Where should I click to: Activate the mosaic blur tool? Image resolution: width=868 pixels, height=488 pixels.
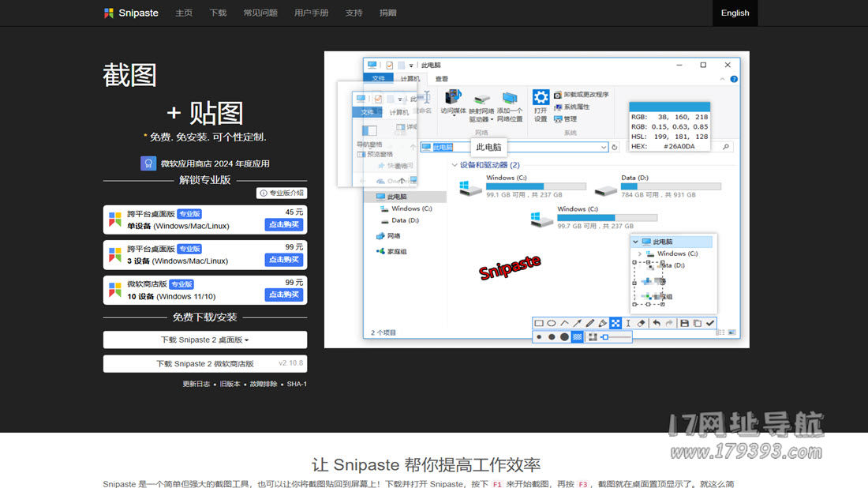615,323
